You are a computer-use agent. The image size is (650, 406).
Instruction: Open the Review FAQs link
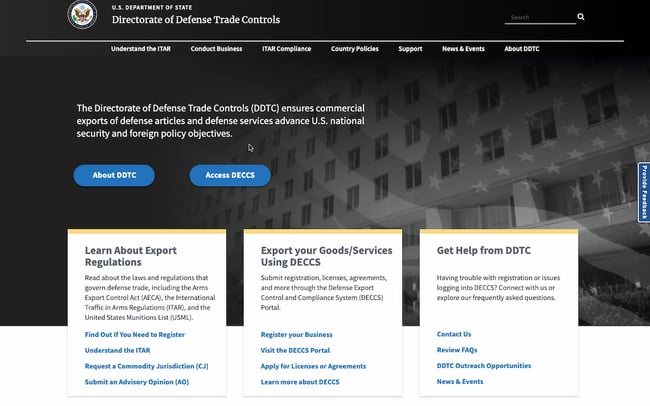[457, 350]
